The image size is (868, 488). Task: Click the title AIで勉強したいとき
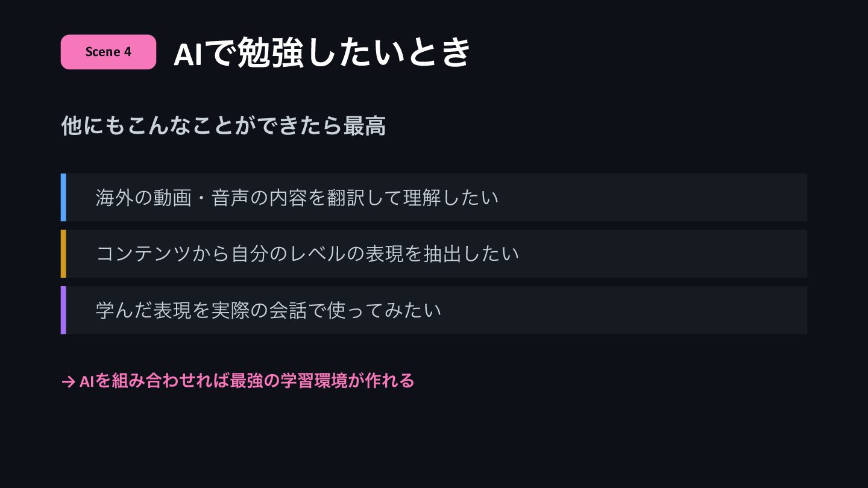pyautogui.click(x=322, y=53)
